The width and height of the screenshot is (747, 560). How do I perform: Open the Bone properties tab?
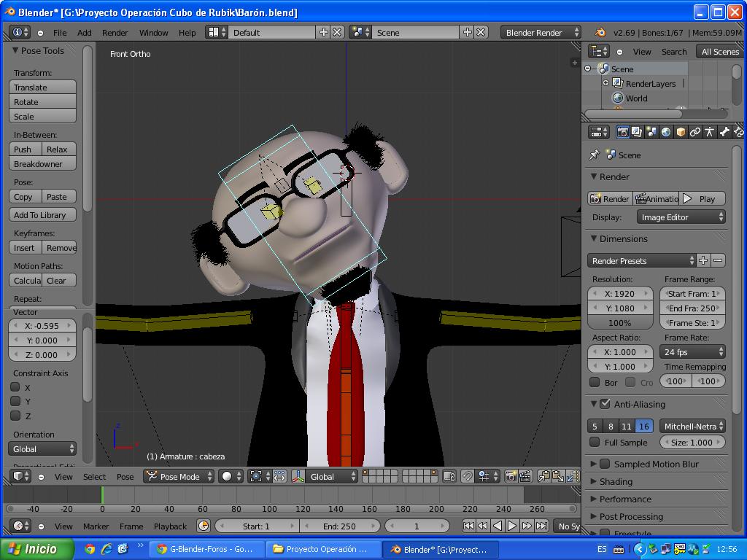(x=724, y=133)
